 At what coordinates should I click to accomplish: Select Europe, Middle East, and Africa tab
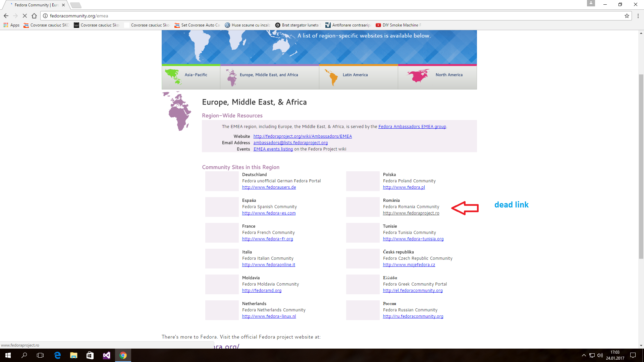269,77
